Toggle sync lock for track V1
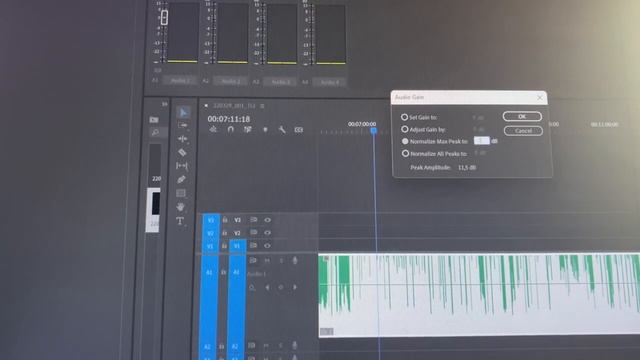Viewport: 640px width, 360px height. [253, 245]
